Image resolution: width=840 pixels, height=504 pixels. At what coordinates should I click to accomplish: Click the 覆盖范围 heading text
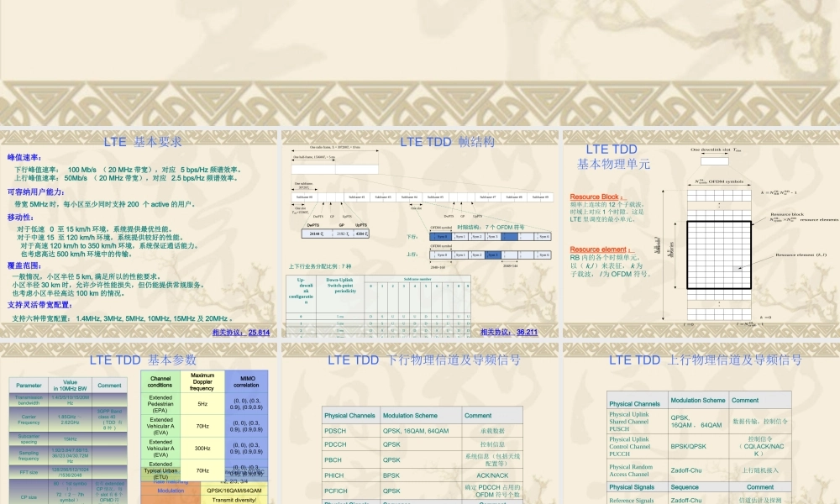pos(24,265)
